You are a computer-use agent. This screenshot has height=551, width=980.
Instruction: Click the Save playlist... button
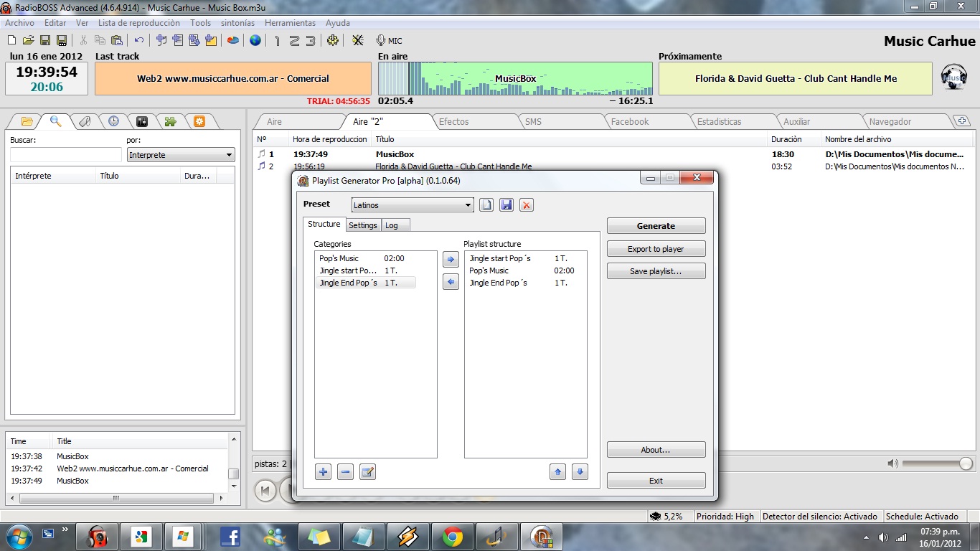click(x=656, y=271)
